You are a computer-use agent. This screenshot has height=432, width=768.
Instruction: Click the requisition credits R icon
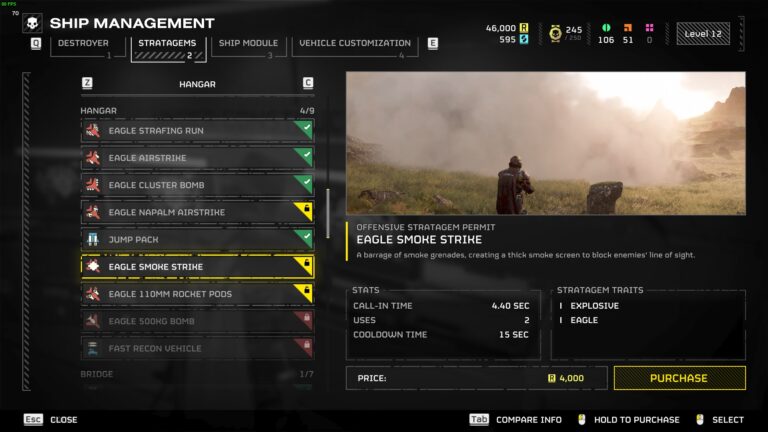click(524, 28)
